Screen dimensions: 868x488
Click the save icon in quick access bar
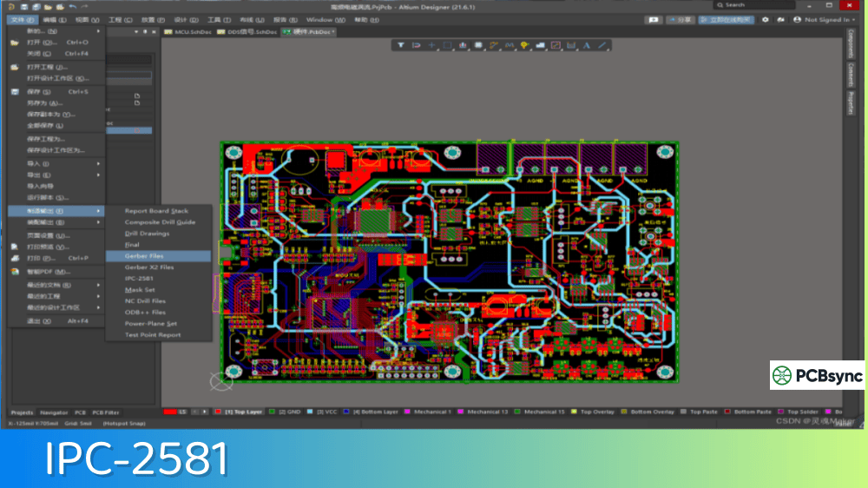pos(26,6)
